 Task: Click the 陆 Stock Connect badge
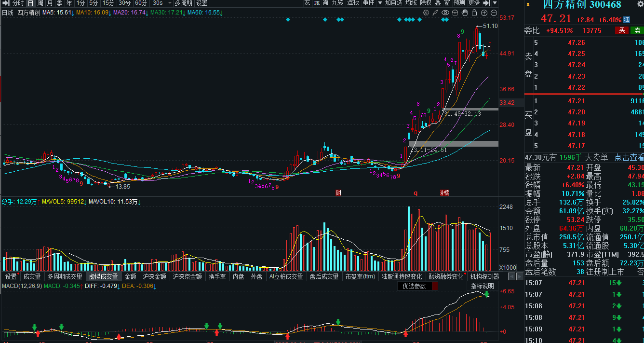click(x=627, y=20)
